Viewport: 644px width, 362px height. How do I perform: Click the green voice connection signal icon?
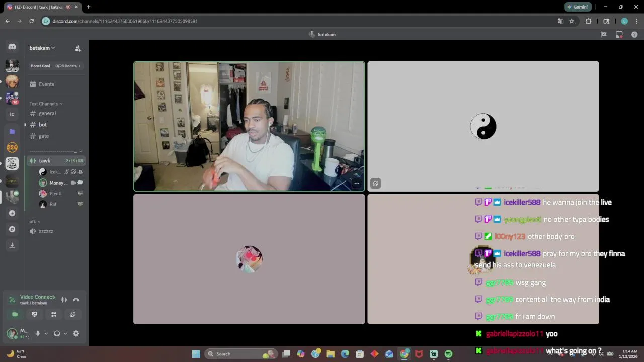(x=12, y=300)
